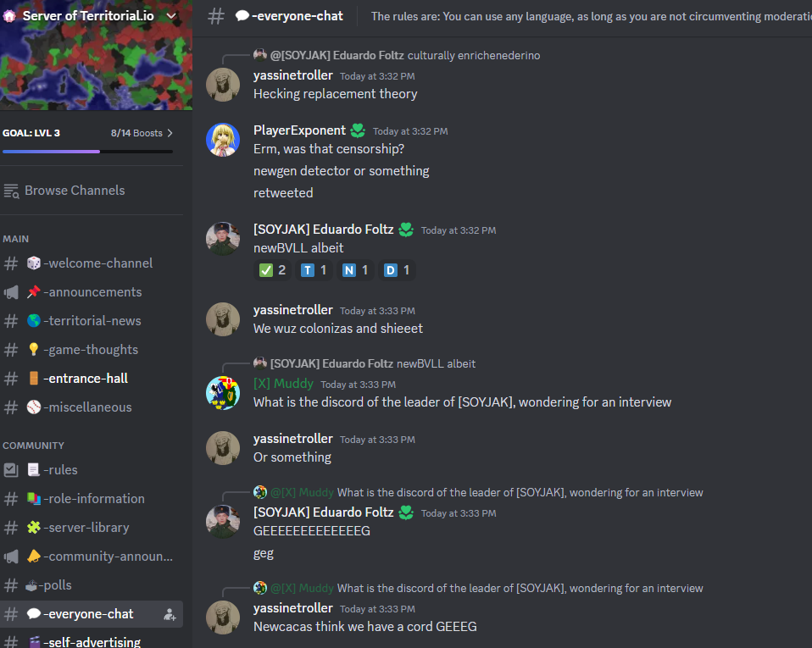The width and height of the screenshot is (812, 648).
Task: Click the yassinetroller username on first message
Action: click(x=293, y=75)
